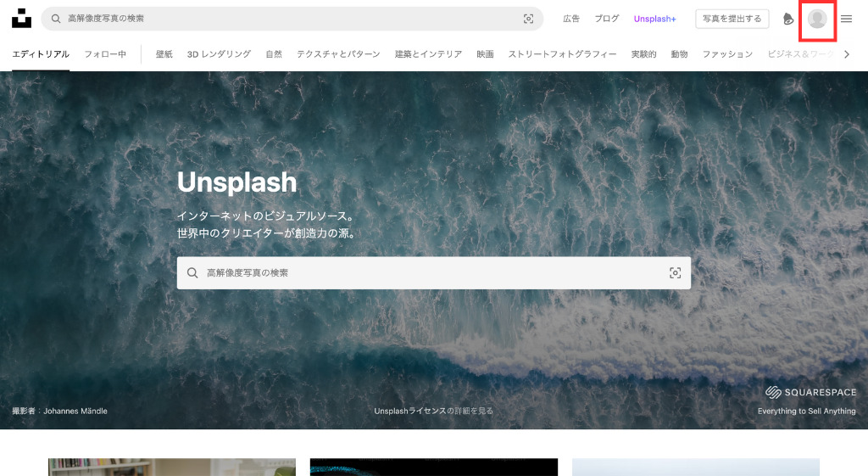Open the ストリートフォトグラフィー category
The image size is (868, 476).
click(563, 54)
